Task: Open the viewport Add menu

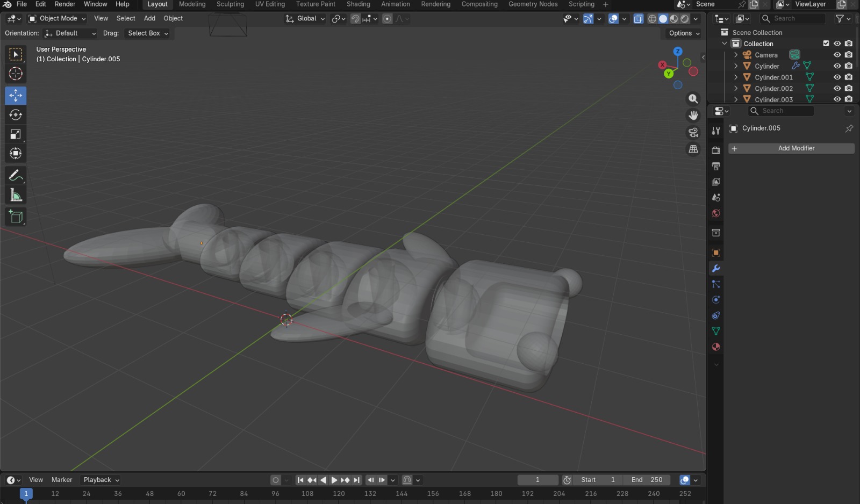Action: [x=149, y=18]
